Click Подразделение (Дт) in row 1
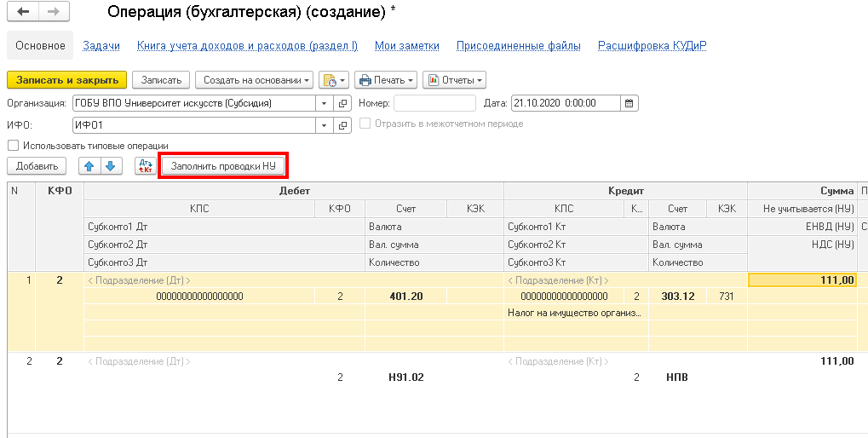 (x=139, y=280)
